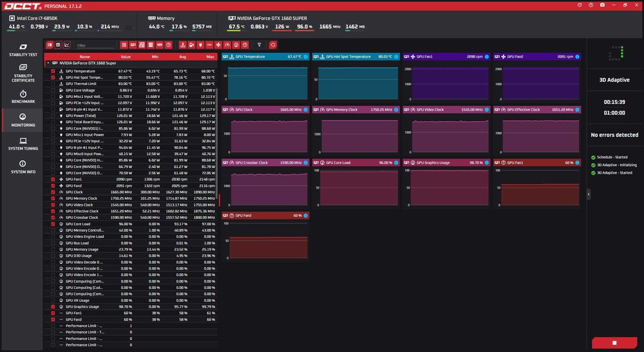Switch to the graphs-only view icon
Viewport: 644px width, 352px height.
pyautogui.click(x=67, y=44)
